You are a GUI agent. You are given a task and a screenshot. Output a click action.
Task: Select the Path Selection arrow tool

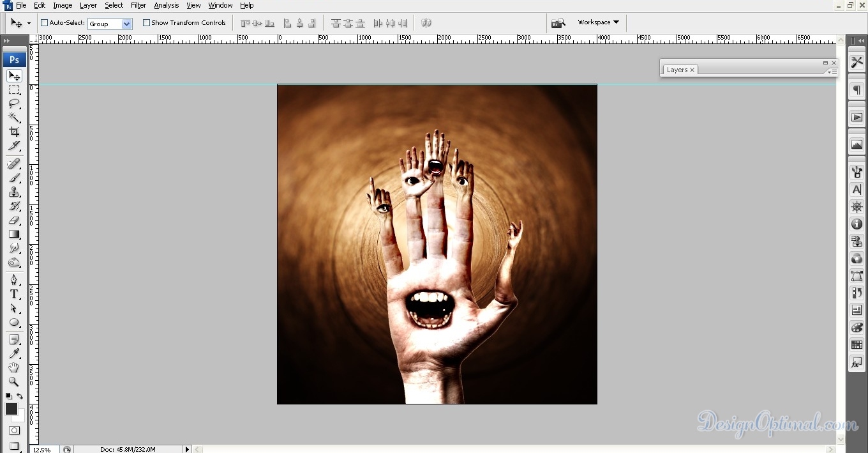click(x=14, y=308)
